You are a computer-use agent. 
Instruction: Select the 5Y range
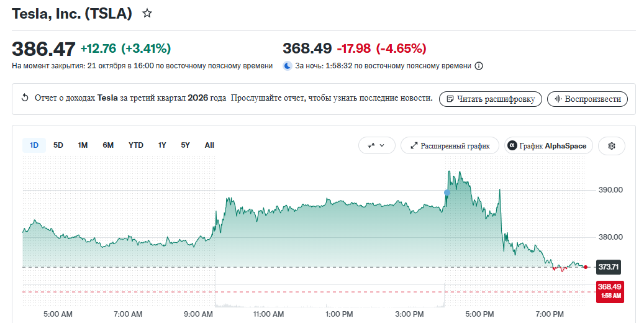tap(185, 145)
